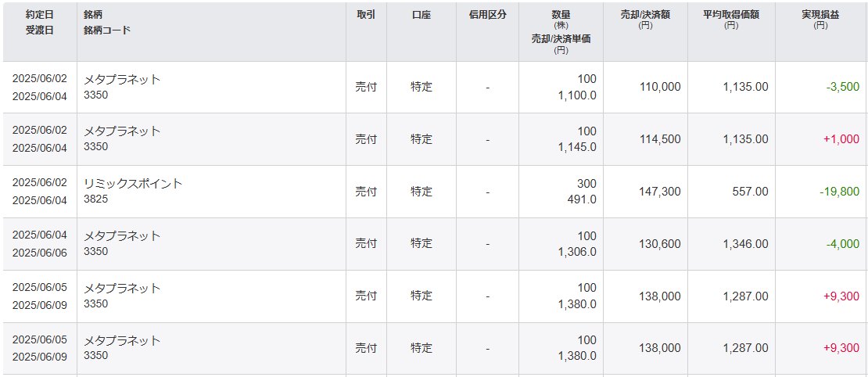
Task: Click the 口座 column header
Action: pyautogui.click(x=421, y=14)
